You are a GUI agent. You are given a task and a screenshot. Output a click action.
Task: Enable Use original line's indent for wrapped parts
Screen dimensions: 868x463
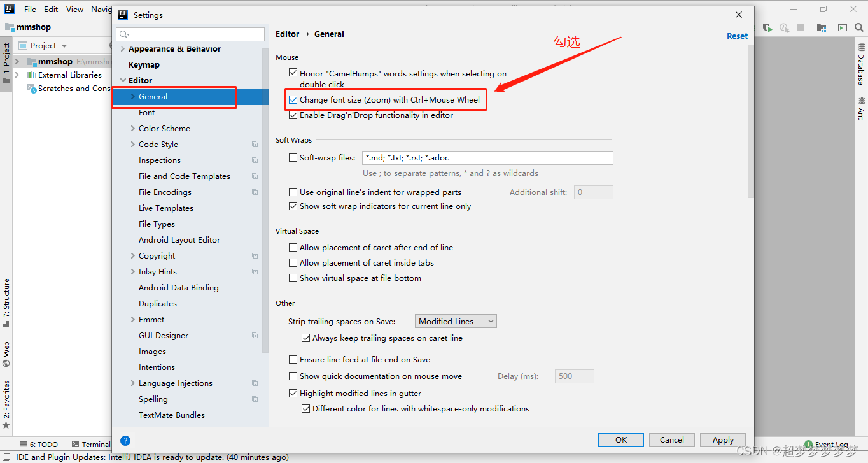coord(293,192)
